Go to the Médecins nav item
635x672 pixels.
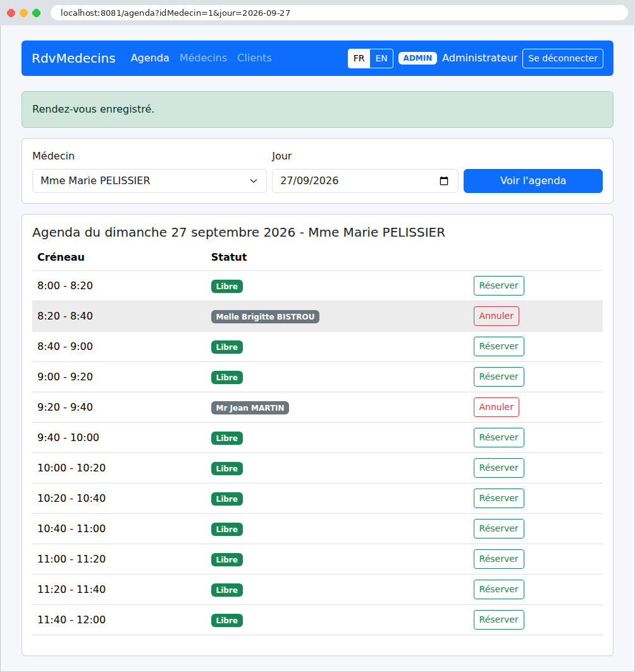coord(203,58)
